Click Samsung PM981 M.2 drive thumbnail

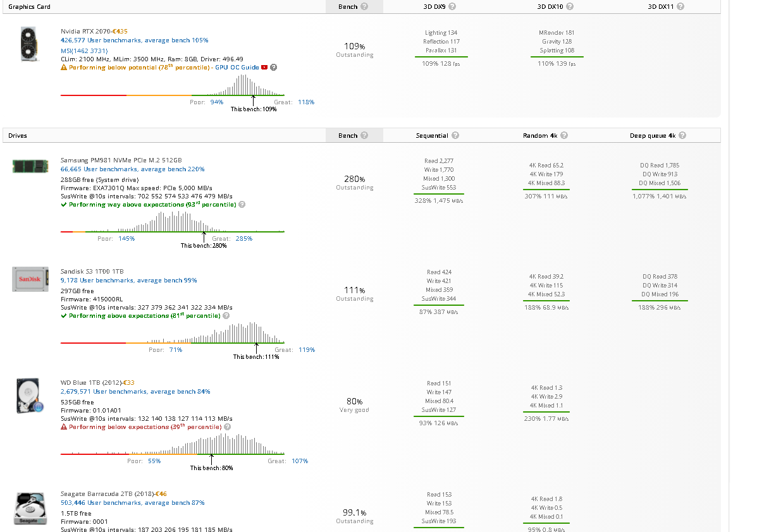30,166
